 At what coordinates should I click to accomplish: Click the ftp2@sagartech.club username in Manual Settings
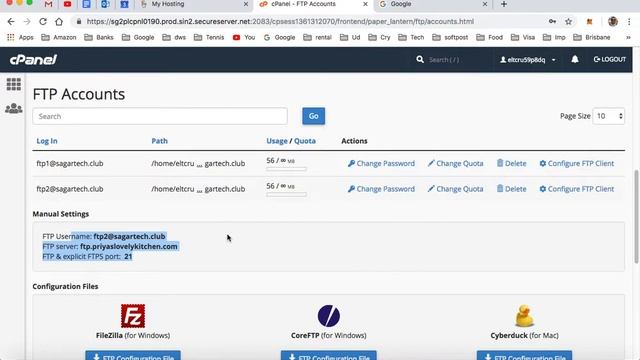pos(129,236)
